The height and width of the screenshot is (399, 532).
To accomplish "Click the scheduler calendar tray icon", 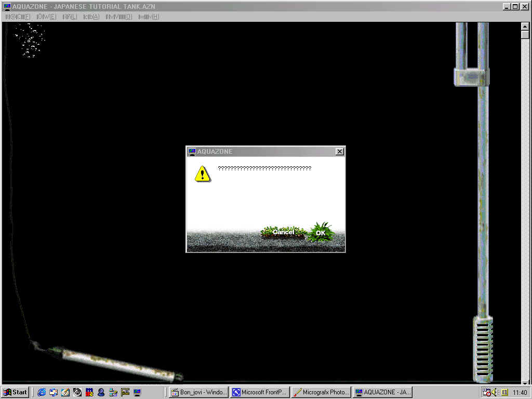I will (486, 392).
